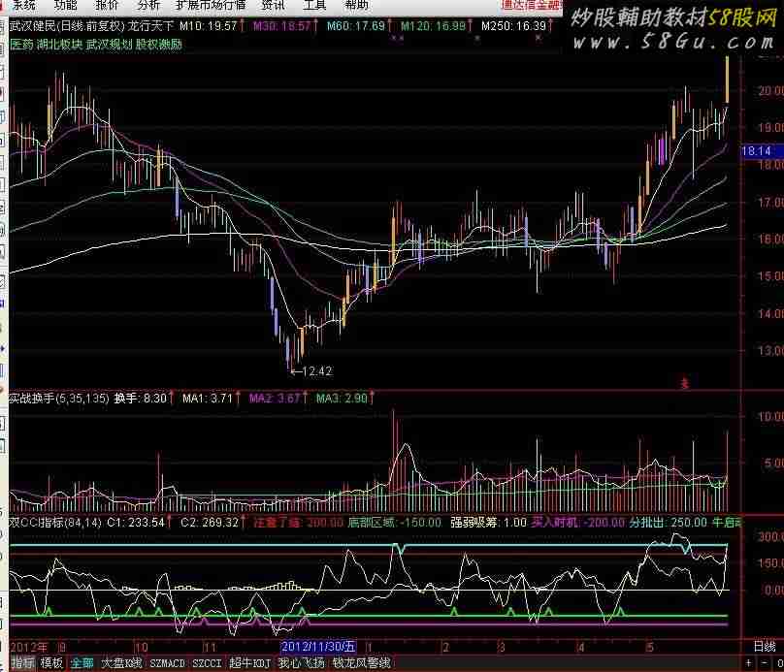Select the 全部 indicator tab
This screenshot has height=672, width=784.
pos(82,663)
